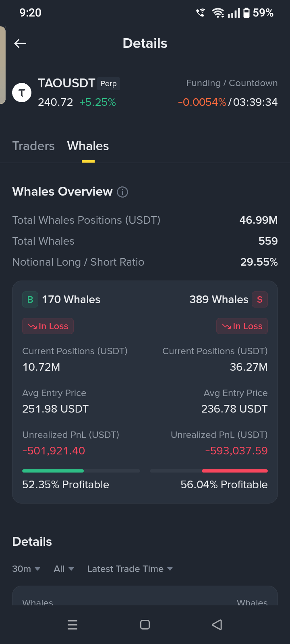Tap Android back triangle icon

217,625
